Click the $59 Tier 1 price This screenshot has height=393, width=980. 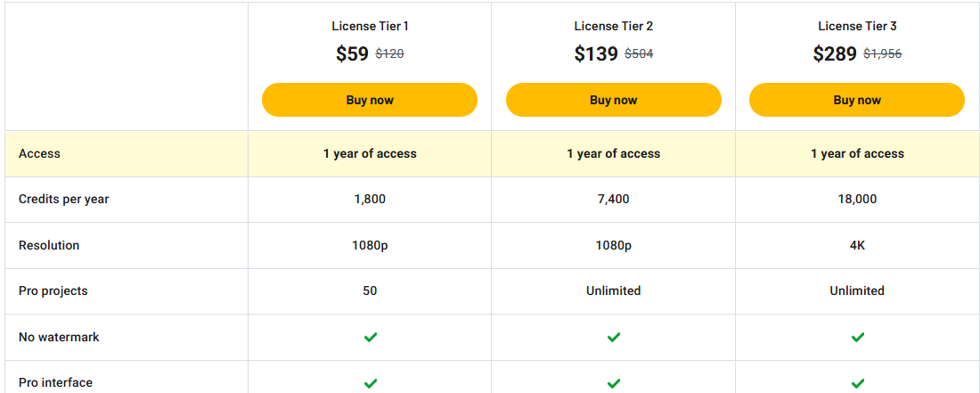tap(352, 53)
